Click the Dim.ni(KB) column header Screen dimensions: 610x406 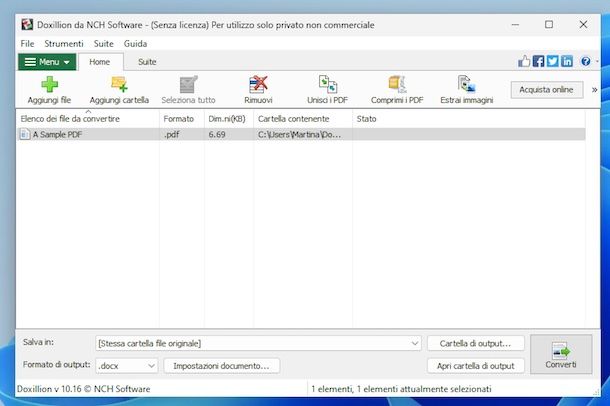[x=229, y=119]
